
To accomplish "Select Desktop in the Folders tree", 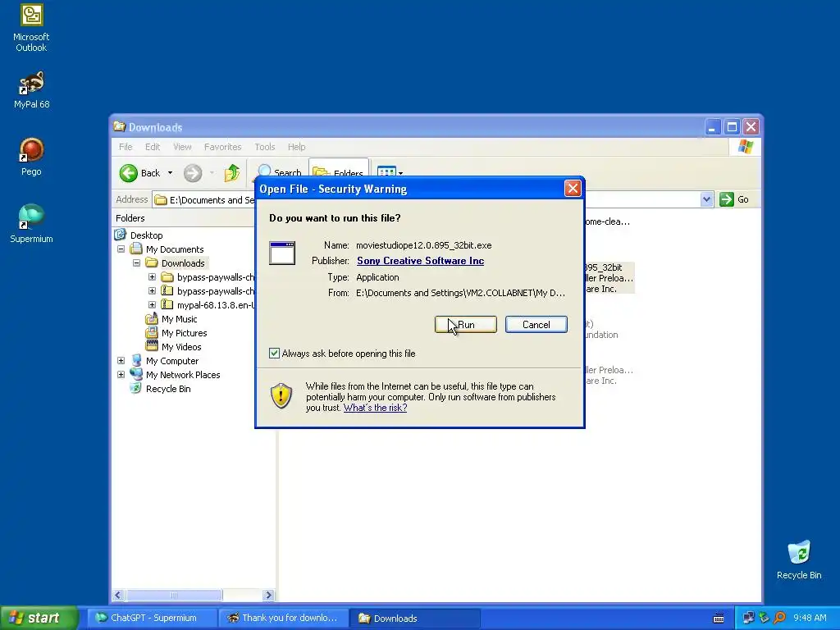I will click(x=146, y=235).
